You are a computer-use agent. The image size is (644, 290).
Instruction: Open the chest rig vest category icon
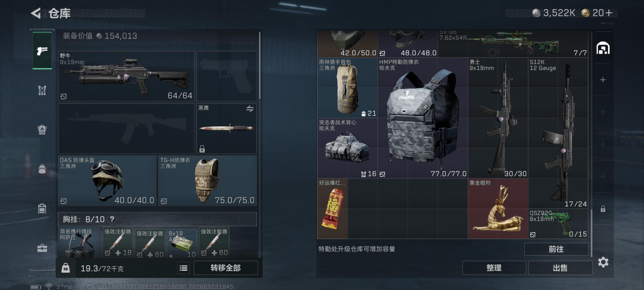[x=42, y=90]
